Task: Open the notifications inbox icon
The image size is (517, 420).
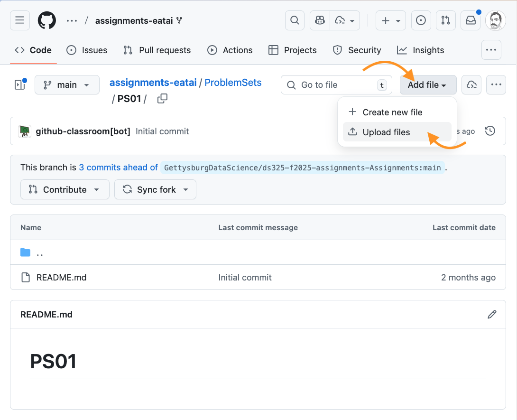Action: tap(471, 20)
